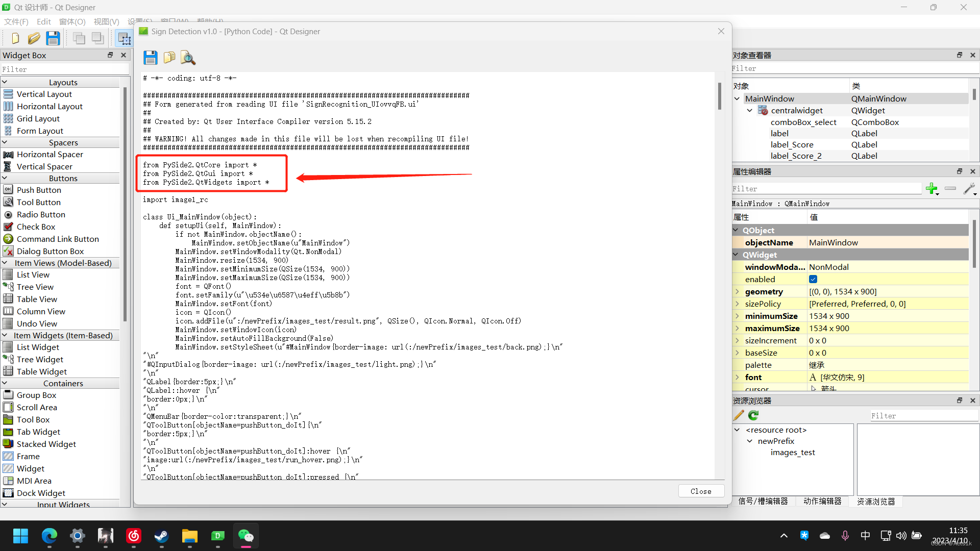Expand the geometry property row

click(x=737, y=291)
